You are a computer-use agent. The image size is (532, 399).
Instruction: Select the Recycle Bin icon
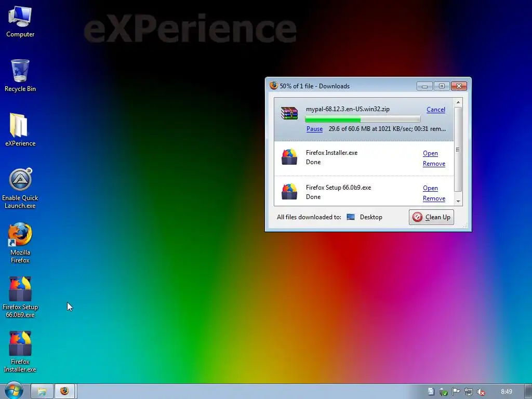click(x=20, y=75)
